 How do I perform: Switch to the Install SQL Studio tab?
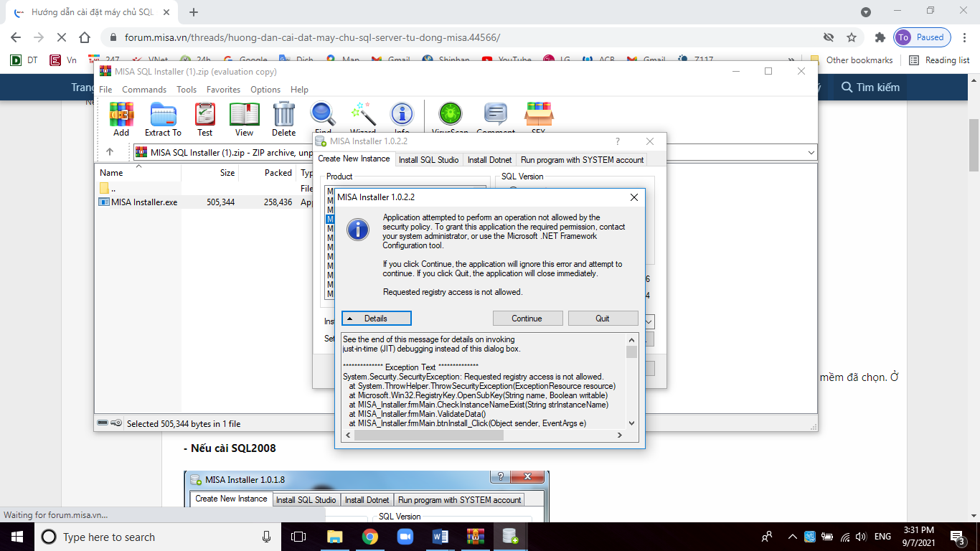point(428,160)
